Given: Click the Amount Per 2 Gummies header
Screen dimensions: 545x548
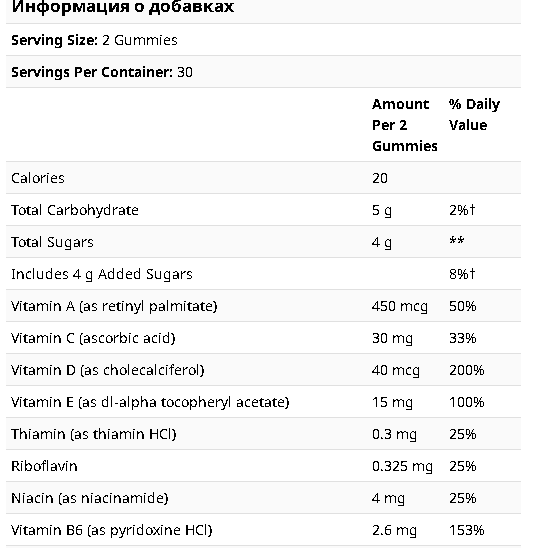Looking at the screenshot, I should [x=404, y=125].
